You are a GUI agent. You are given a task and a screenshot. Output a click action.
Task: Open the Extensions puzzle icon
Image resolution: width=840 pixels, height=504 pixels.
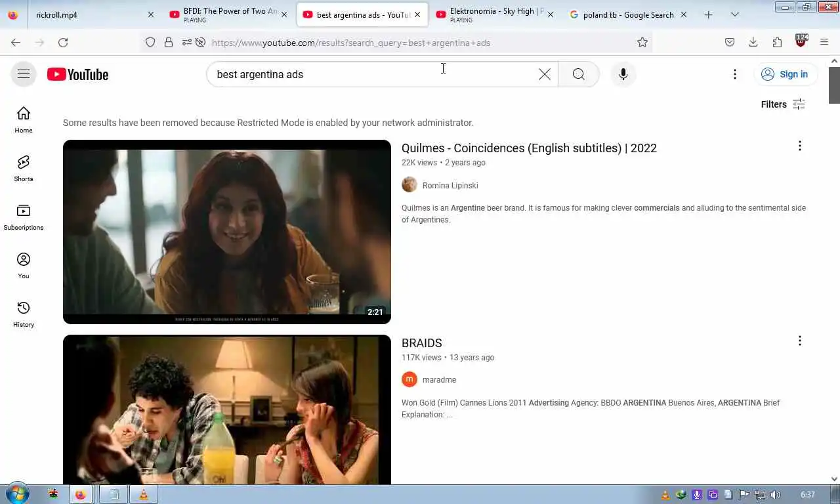[x=777, y=43]
